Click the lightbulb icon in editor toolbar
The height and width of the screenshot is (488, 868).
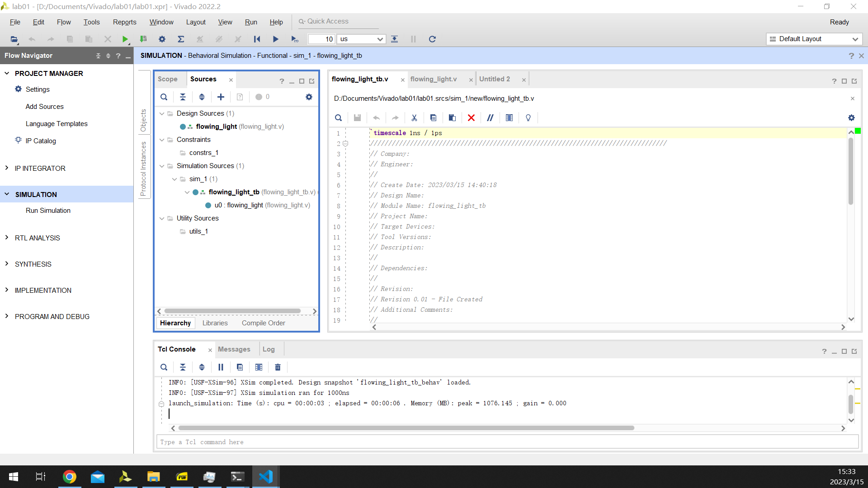pos(528,118)
